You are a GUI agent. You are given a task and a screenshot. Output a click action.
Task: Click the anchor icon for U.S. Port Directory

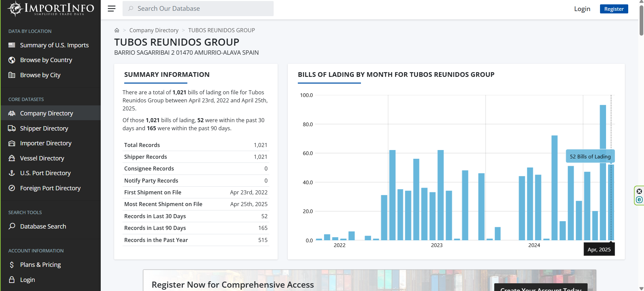[12, 173]
